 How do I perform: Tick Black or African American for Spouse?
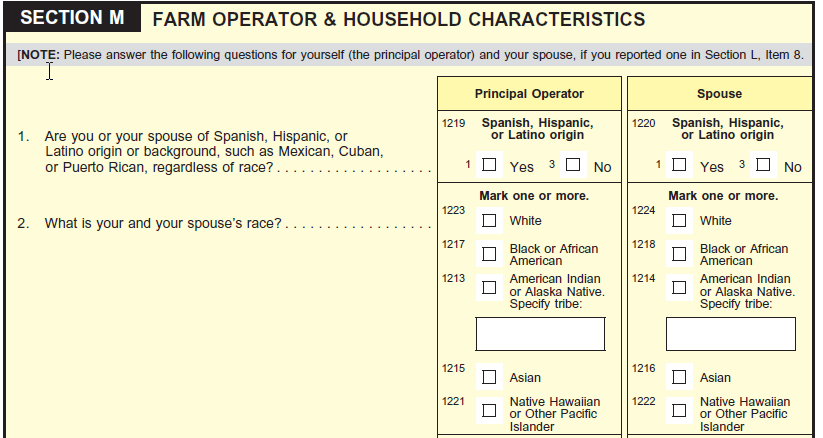click(679, 254)
